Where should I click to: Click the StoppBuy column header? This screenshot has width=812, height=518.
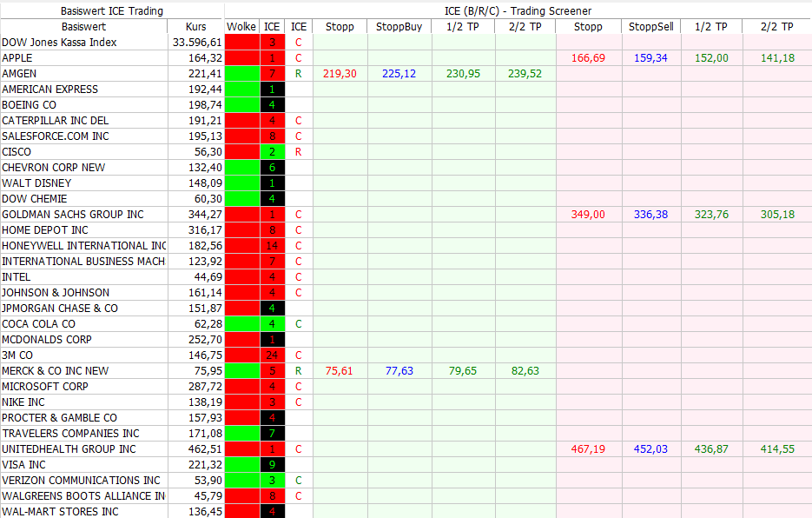pyautogui.click(x=399, y=27)
